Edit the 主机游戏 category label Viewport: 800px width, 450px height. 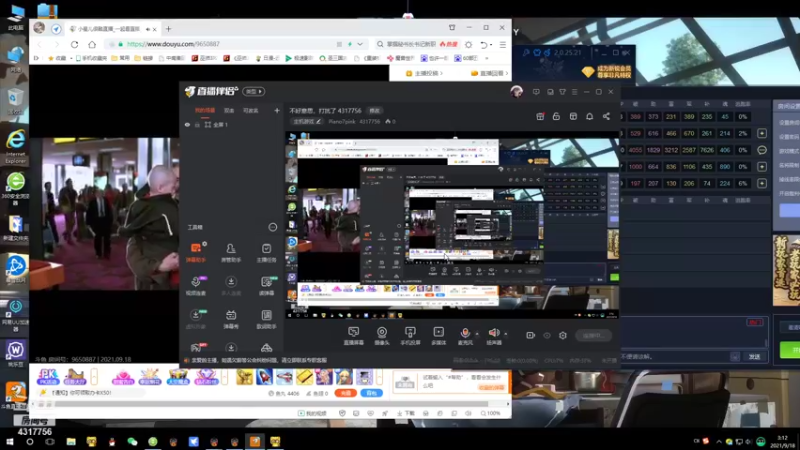[x=307, y=121]
